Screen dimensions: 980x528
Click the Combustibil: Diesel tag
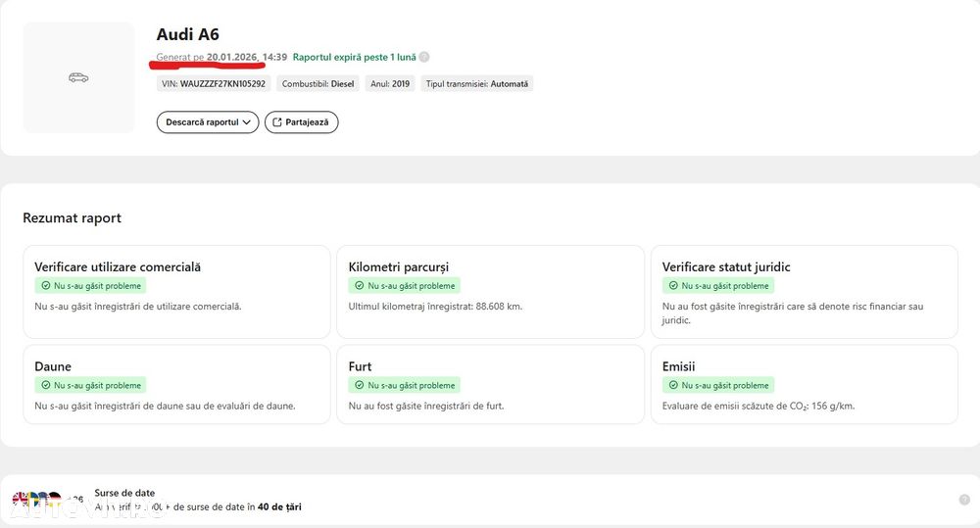[318, 83]
